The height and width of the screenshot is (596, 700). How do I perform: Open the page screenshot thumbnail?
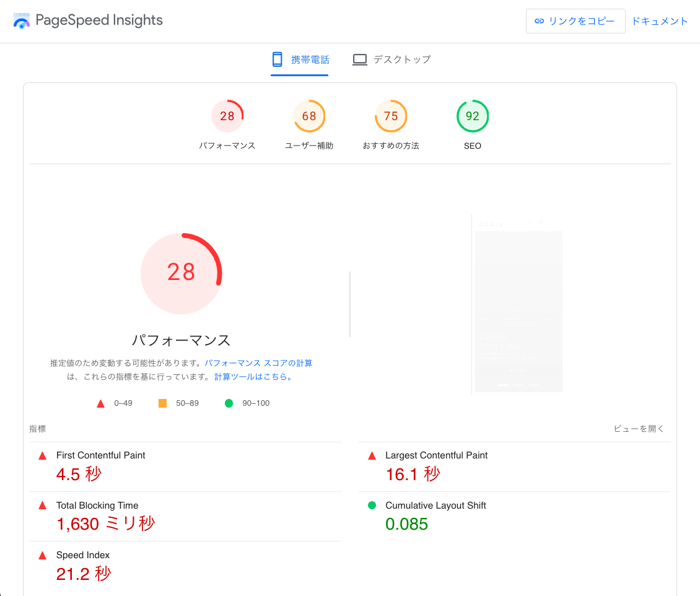[x=518, y=304]
